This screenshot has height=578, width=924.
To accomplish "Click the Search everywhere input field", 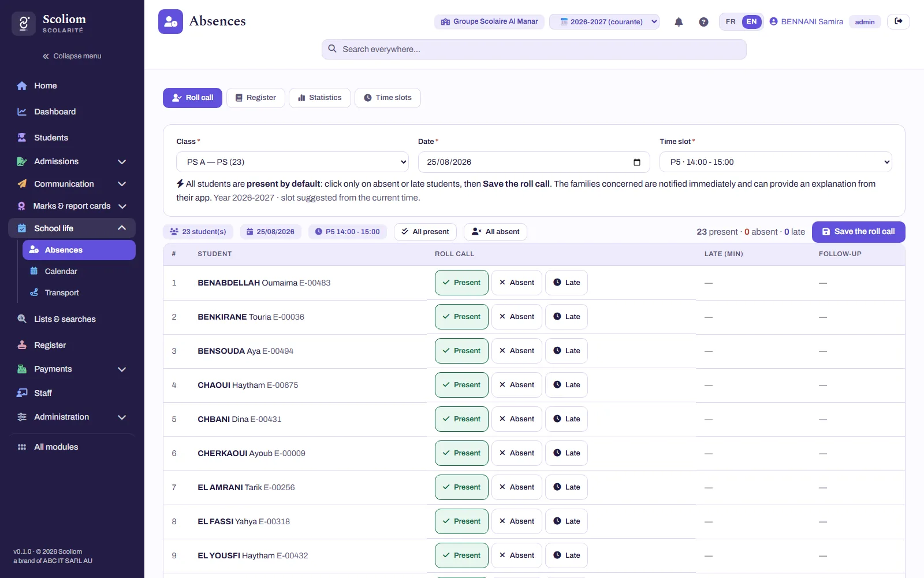I will tap(534, 49).
